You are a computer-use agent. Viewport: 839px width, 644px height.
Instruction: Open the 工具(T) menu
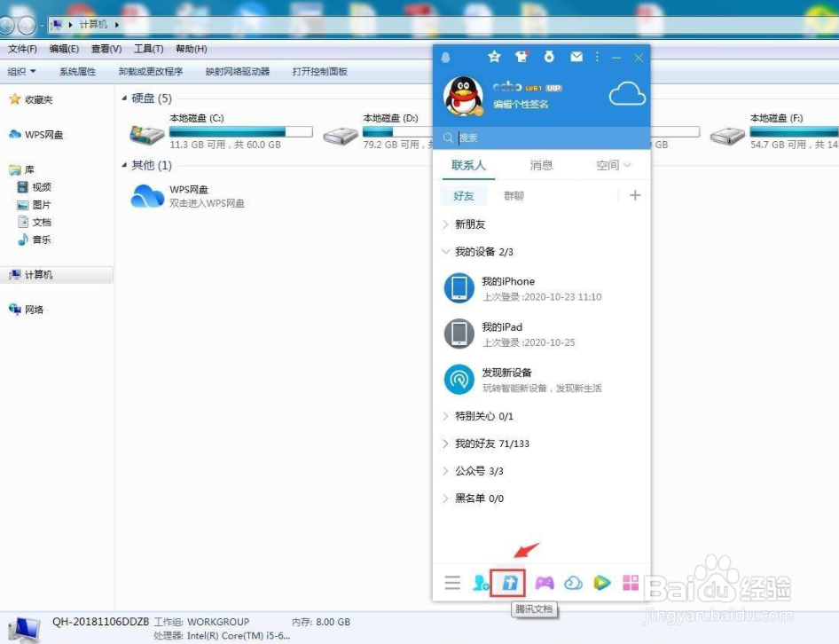tap(149, 49)
